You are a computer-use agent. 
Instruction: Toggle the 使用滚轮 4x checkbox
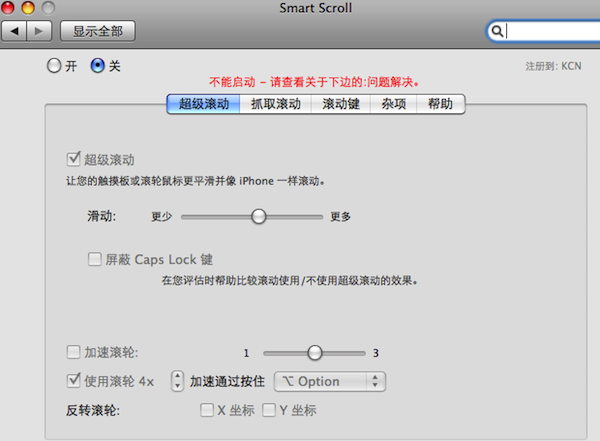73,381
